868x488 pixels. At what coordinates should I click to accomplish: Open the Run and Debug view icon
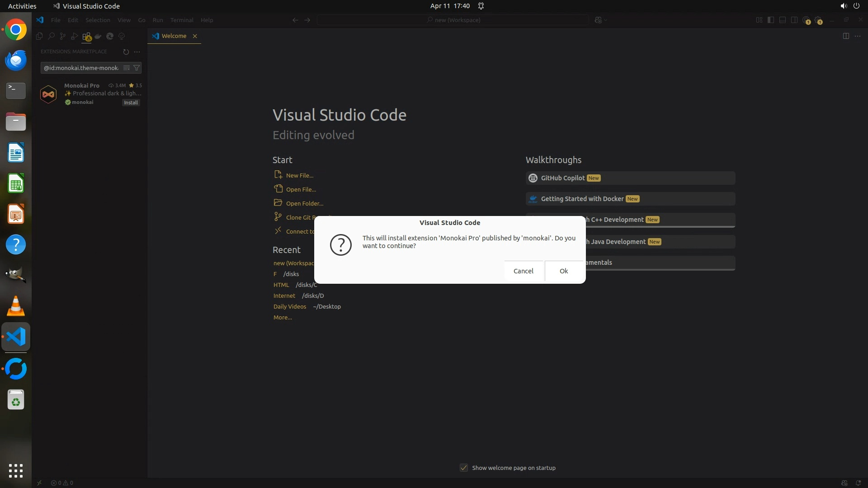[x=75, y=36]
